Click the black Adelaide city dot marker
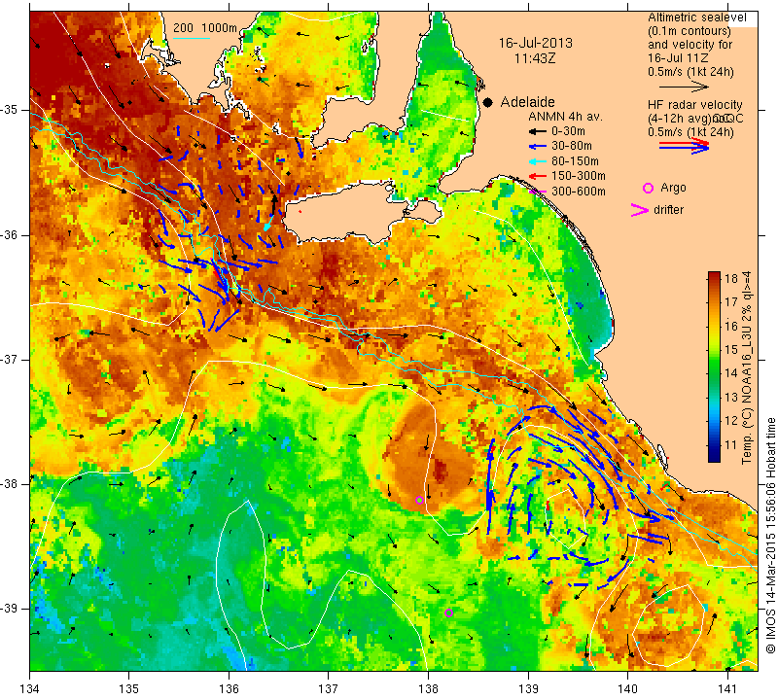 click(488, 102)
